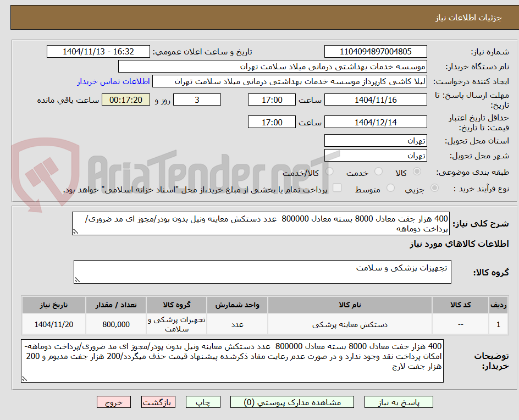Click the گروه کالا table column header
This screenshot has height=420, width=519.
coord(176,305)
